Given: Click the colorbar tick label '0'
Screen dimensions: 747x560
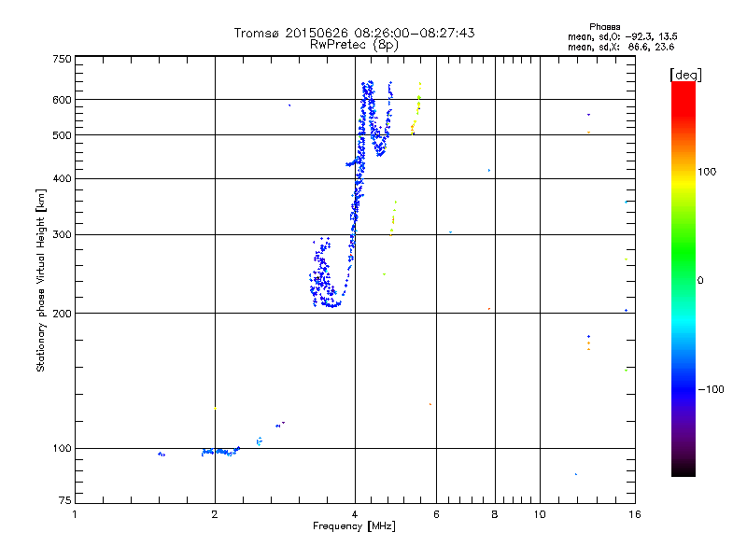Looking at the screenshot, I should pyautogui.click(x=700, y=281).
